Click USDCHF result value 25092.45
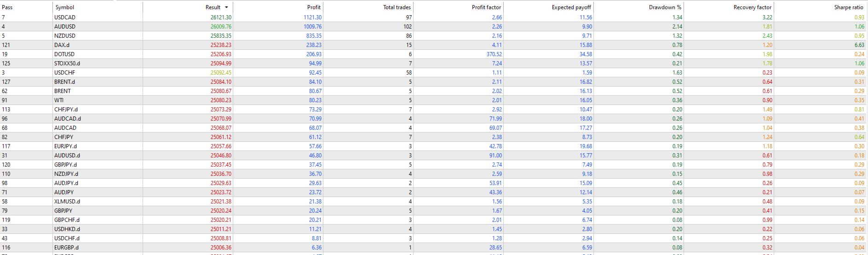The width and height of the screenshot is (868, 255). (x=221, y=73)
